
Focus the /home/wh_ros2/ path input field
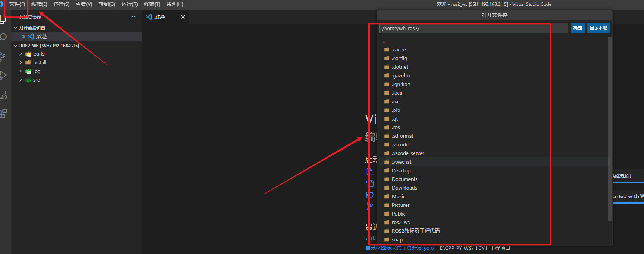[x=474, y=28]
